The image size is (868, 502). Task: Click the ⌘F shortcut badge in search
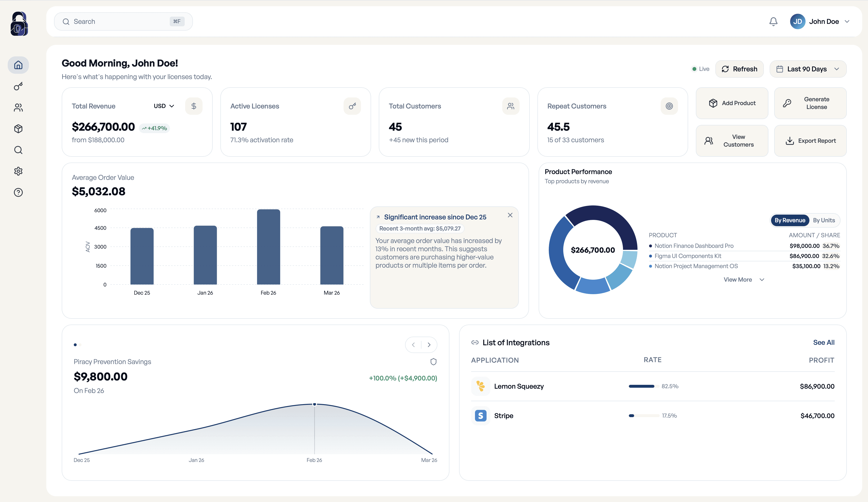(x=177, y=21)
